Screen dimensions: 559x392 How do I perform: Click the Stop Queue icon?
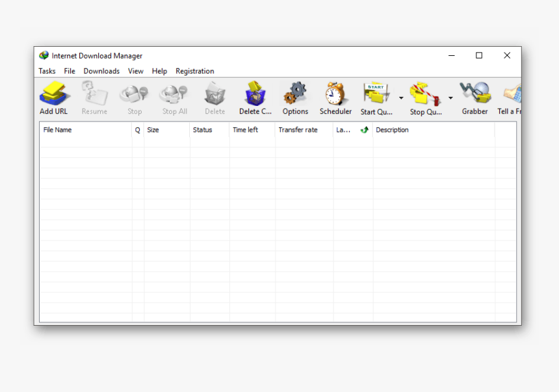(x=425, y=94)
